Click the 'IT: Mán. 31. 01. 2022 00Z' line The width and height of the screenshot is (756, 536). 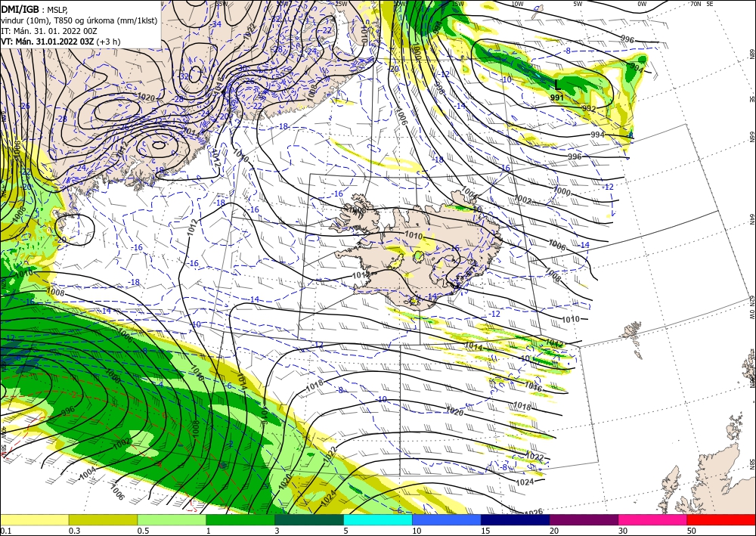49,31
